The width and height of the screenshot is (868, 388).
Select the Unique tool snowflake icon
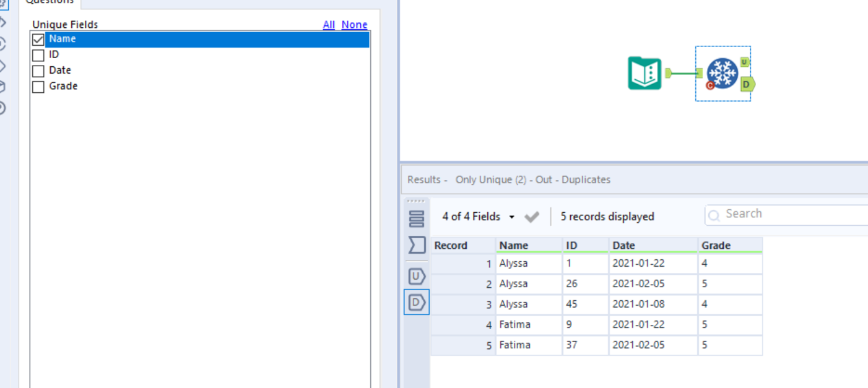(x=723, y=73)
